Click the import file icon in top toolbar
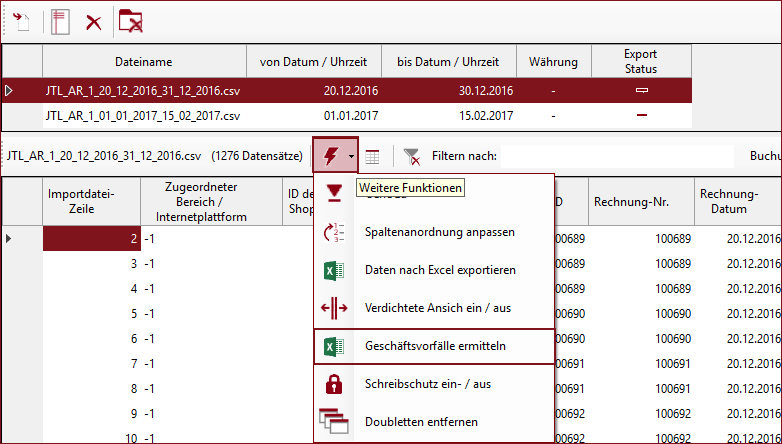Viewport: 782px width, 444px height. [21, 22]
